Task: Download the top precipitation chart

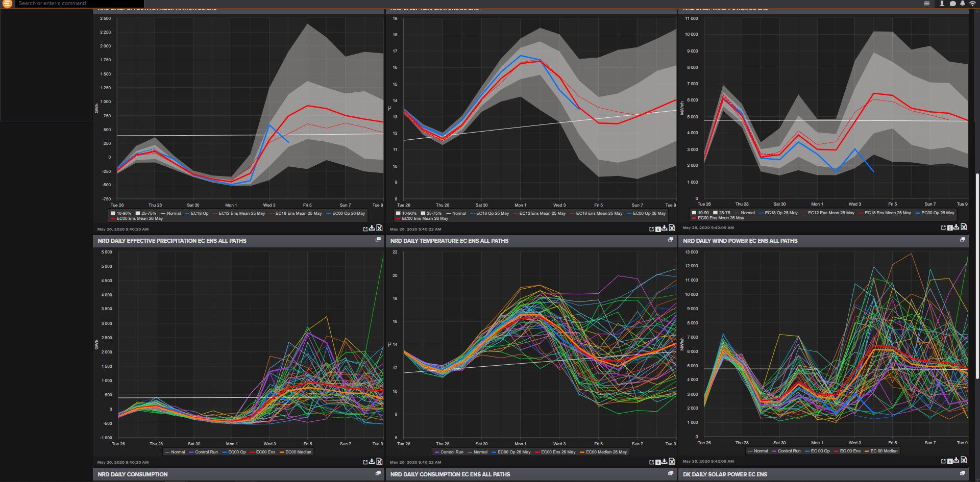Action: coord(372,229)
